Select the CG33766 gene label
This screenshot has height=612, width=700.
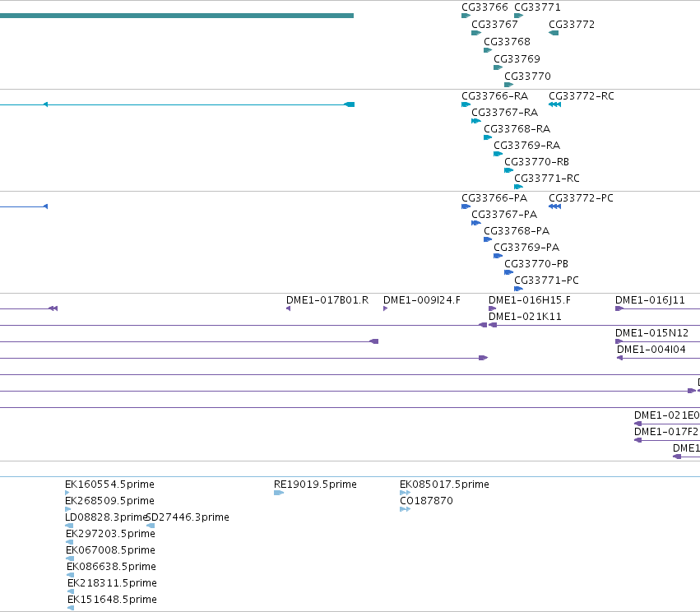pos(484,7)
